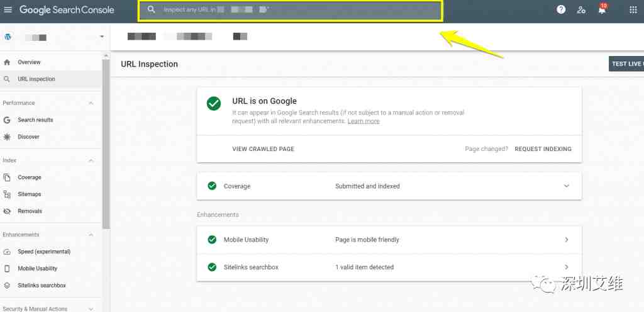This screenshot has width=644, height=312.
Task: Expand the Coverage row chevron
Action: click(567, 186)
